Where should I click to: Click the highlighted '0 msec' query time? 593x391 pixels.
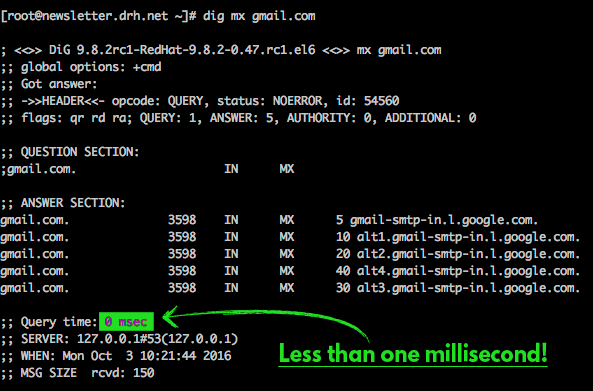(x=126, y=321)
